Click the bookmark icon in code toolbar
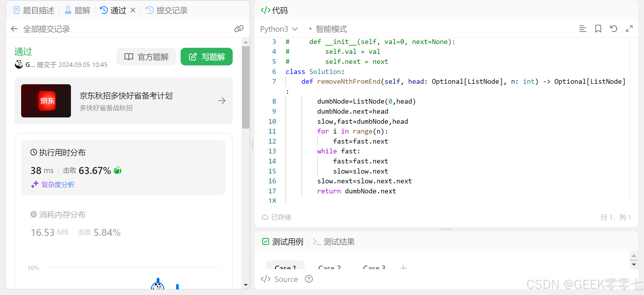The image size is (644, 295). pyautogui.click(x=598, y=29)
